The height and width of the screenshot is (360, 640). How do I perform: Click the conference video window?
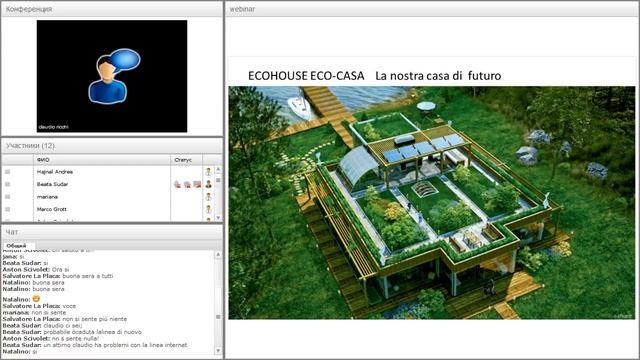click(112, 76)
